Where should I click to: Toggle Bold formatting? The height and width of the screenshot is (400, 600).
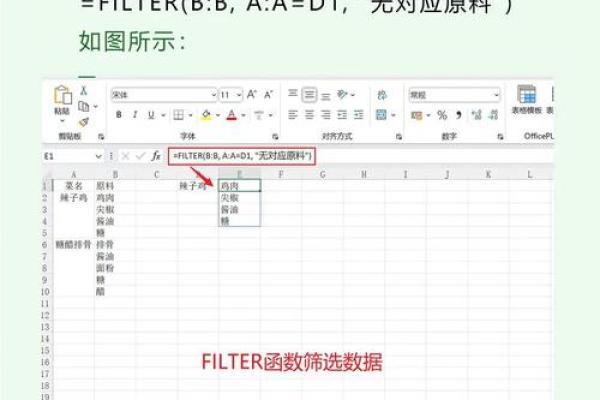point(119,115)
